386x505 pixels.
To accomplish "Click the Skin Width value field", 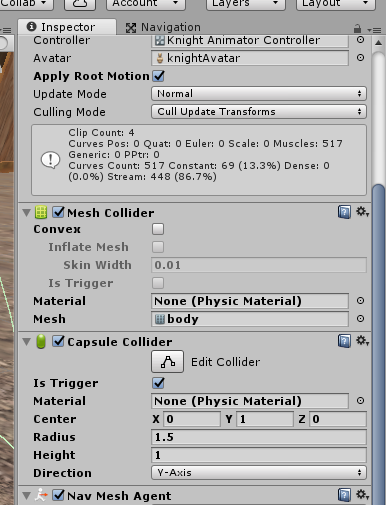I will pyautogui.click(x=259, y=265).
